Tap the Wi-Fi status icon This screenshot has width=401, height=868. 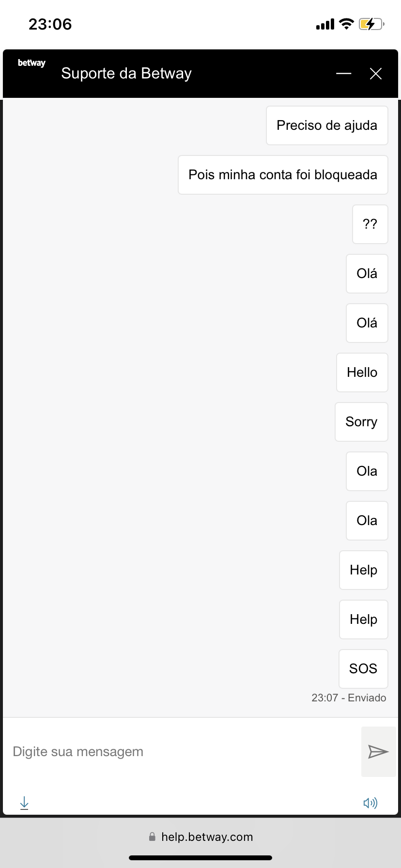pos(346,24)
